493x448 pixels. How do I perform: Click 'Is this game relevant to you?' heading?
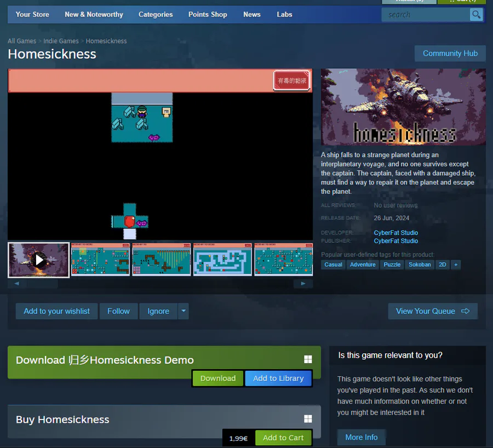pos(390,355)
